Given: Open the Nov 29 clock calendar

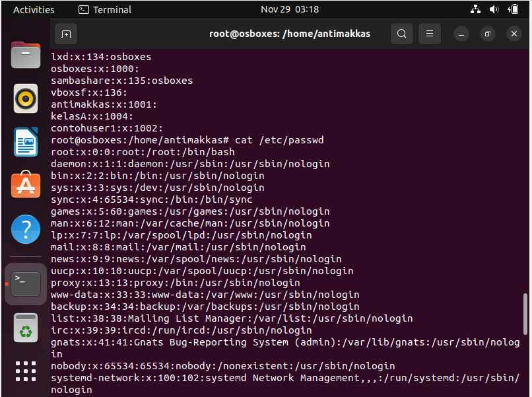Looking at the screenshot, I should click(x=290, y=9).
